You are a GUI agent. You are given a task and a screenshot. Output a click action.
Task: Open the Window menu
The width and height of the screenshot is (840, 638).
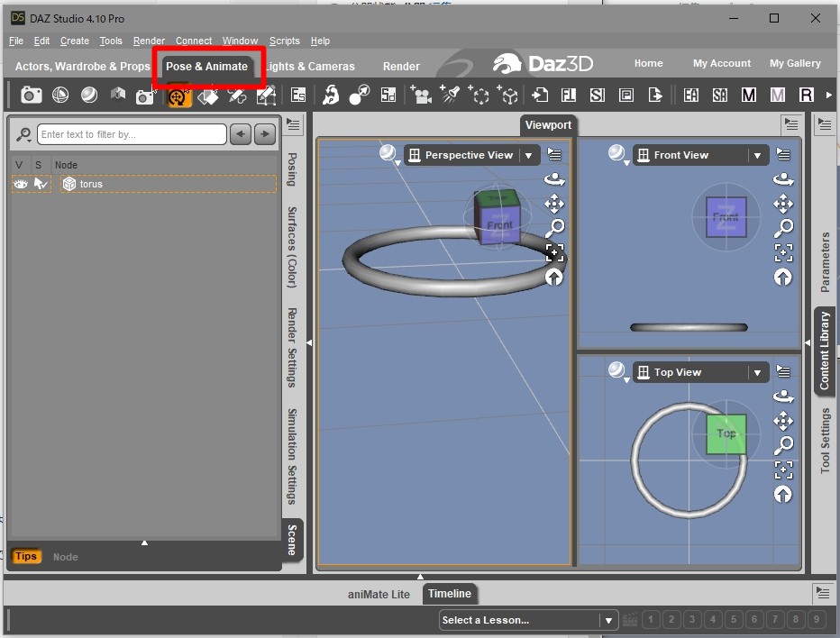click(240, 41)
